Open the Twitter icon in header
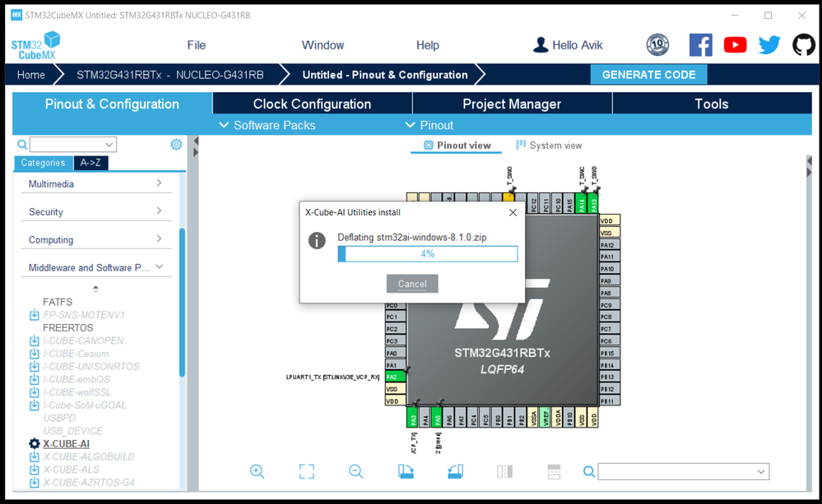The width and height of the screenshot is (822, 504). coord(769,45)
